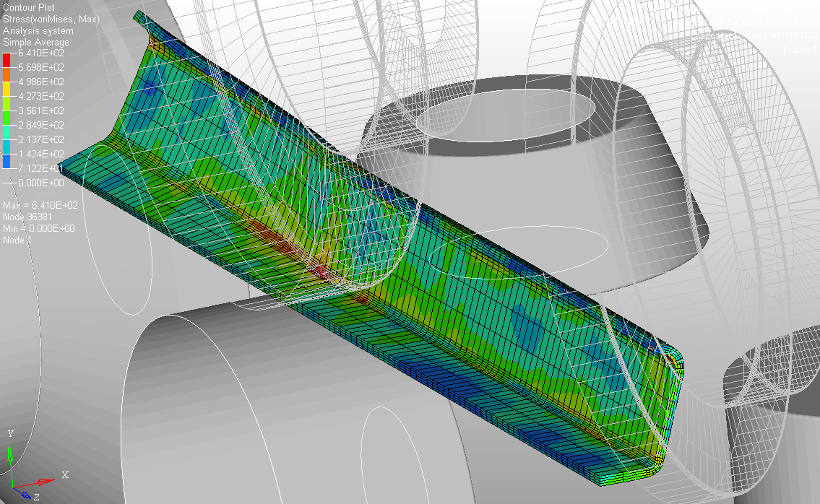The image size is (820, 504).
Task: Click the Y axis label of the triad
Action: (10, 433)
